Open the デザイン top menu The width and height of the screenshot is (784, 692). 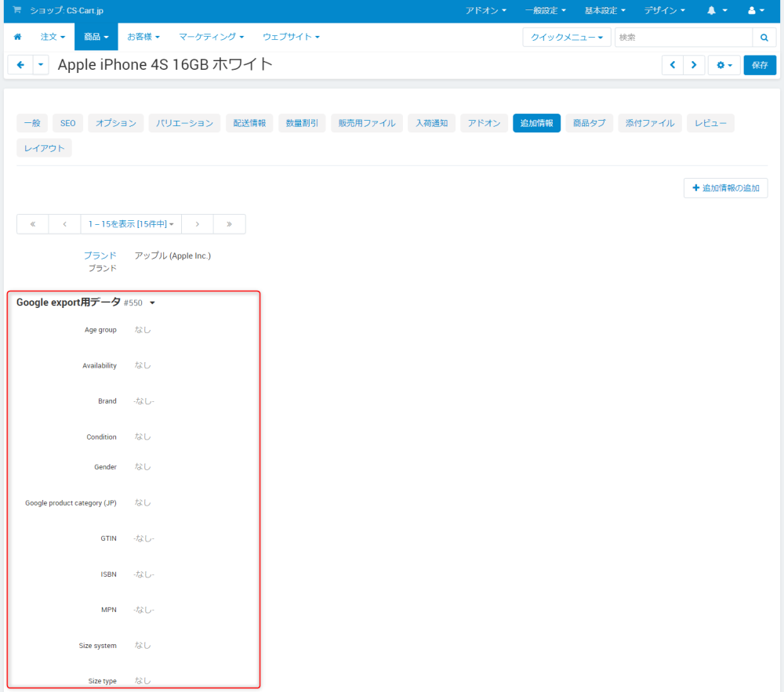(664, 10)
